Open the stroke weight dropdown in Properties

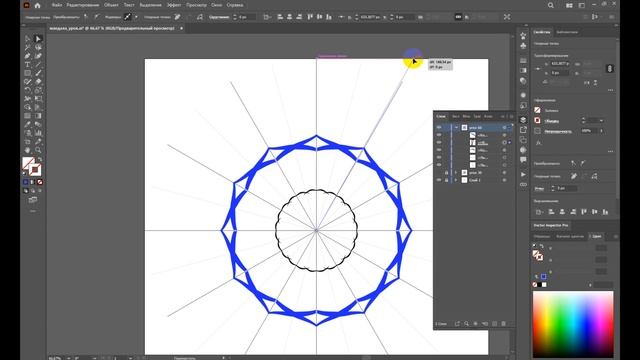point(601,120)
